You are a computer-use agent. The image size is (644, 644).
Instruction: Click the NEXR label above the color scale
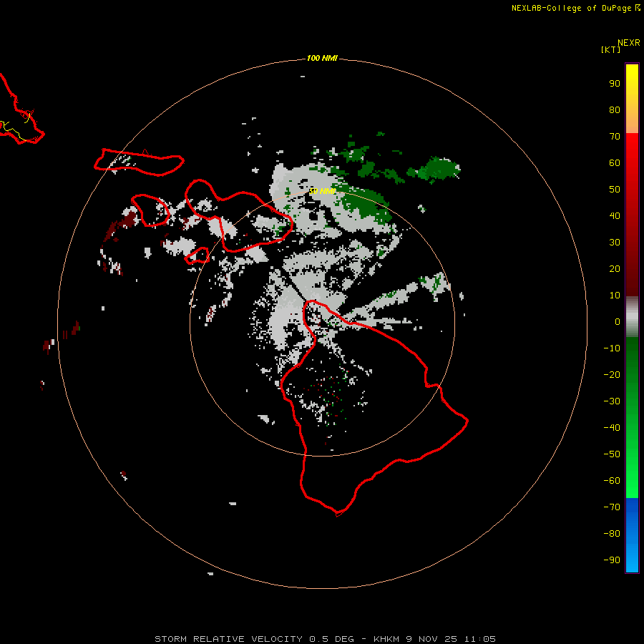pyautogui.click(x=629, y=43)
